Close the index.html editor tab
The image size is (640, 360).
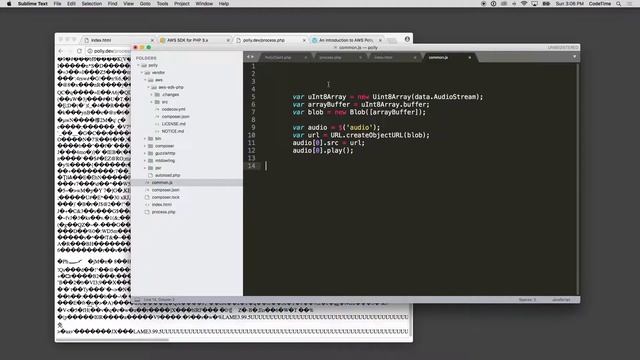click(x=415, y=58)
